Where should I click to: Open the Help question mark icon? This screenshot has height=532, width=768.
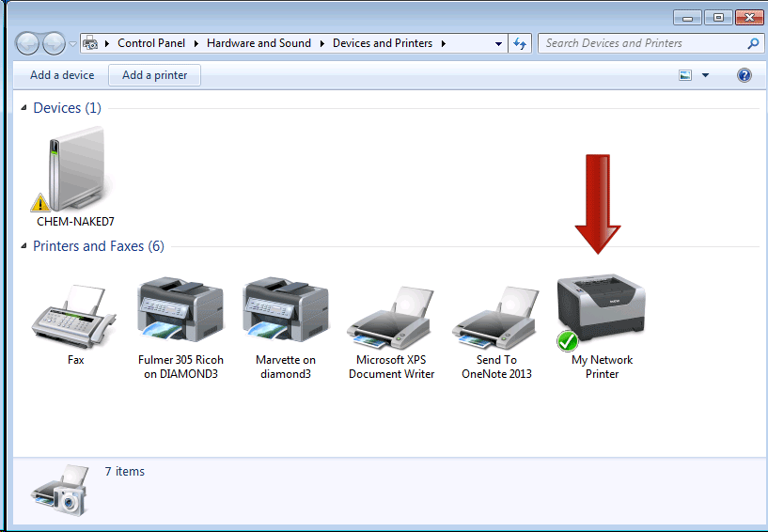[744, 75]
